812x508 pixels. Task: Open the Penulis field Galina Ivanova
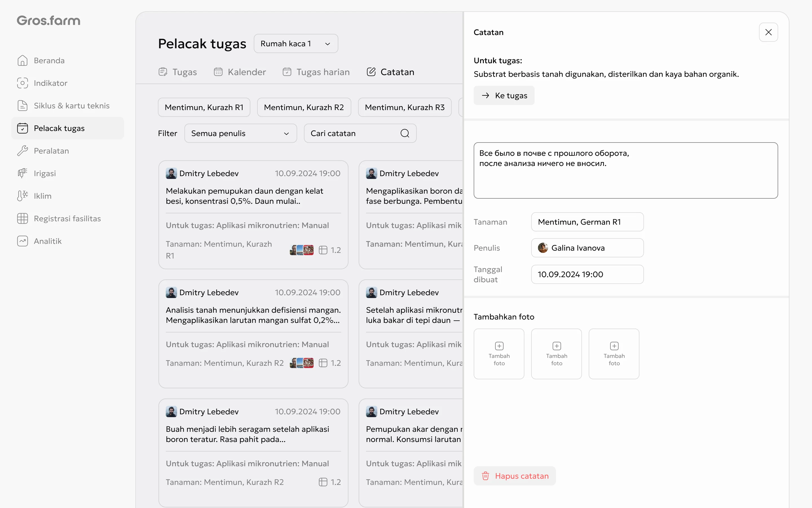point(587,248)
